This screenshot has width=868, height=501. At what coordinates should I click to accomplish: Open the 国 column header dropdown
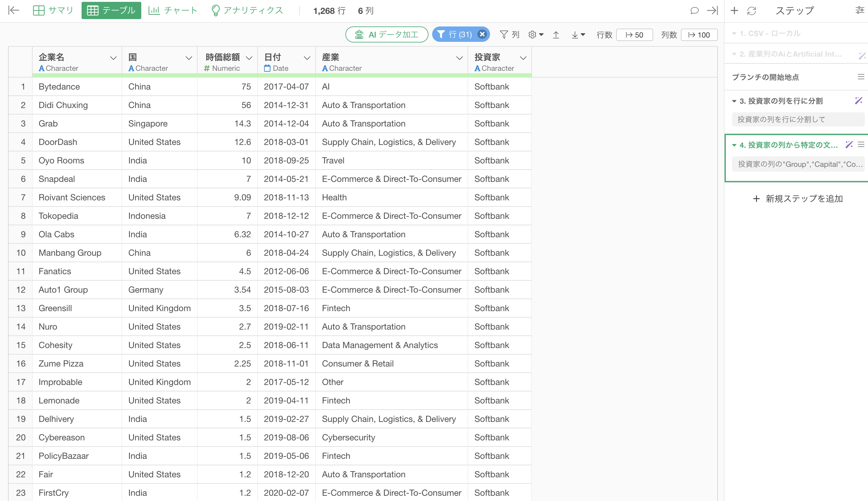click(x=189, y=58)
